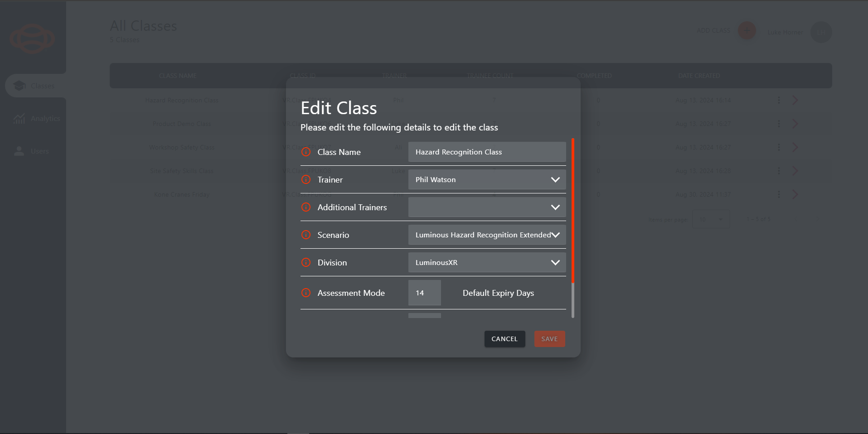The height and width of the screenshot is (434, 868).
Task: Click the info icon beside Trainer
Action: (x=306, y=179)
